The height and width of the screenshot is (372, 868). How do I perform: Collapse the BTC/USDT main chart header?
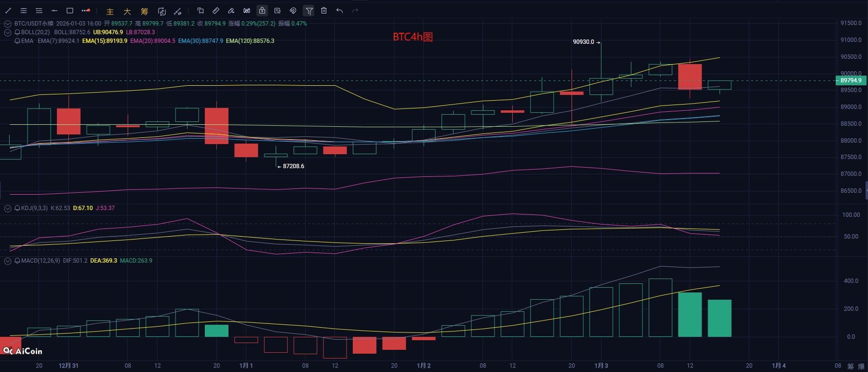pos(8,24)
